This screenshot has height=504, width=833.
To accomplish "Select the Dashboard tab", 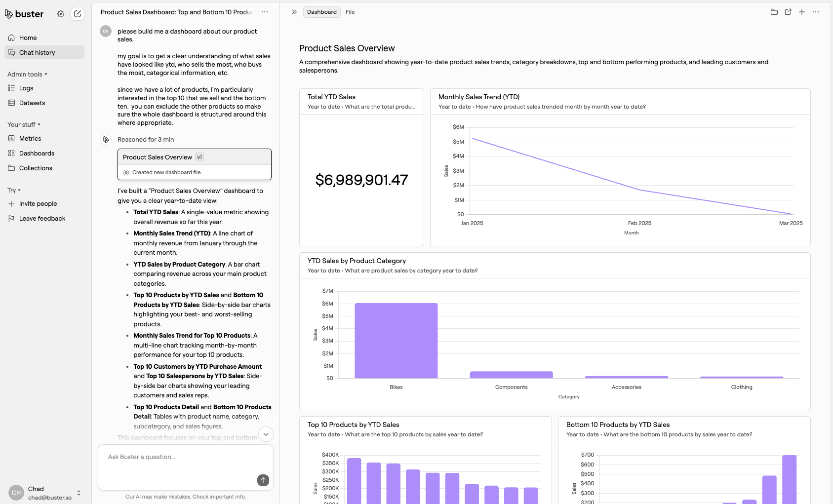I will coord(321,12).
